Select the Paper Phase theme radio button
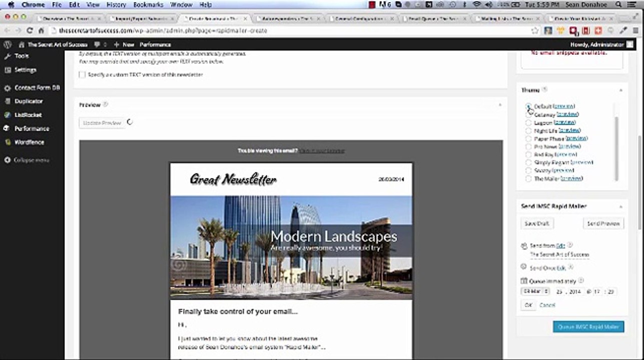The height and width of the screenshot is (360, 644). click(x=529, y=138)
